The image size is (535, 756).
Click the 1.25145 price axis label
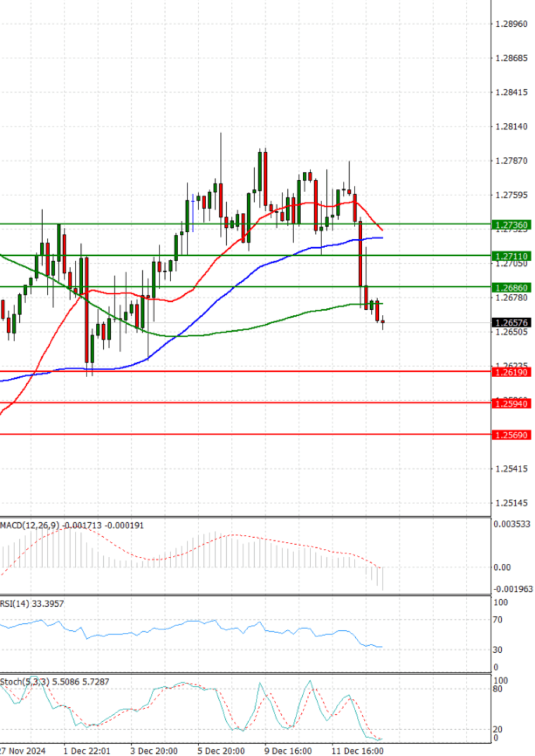pyautogui.click(x=511, y=503)
